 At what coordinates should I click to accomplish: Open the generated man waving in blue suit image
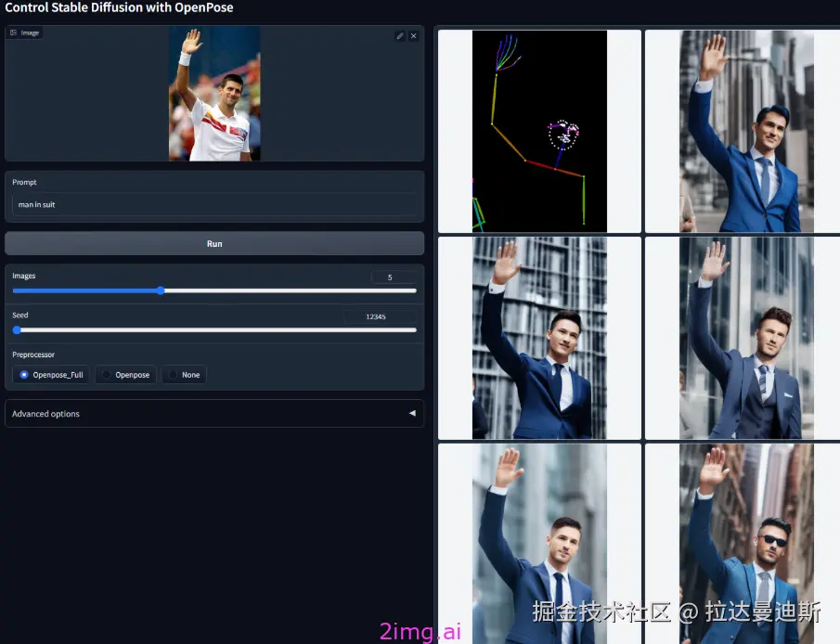743,131
